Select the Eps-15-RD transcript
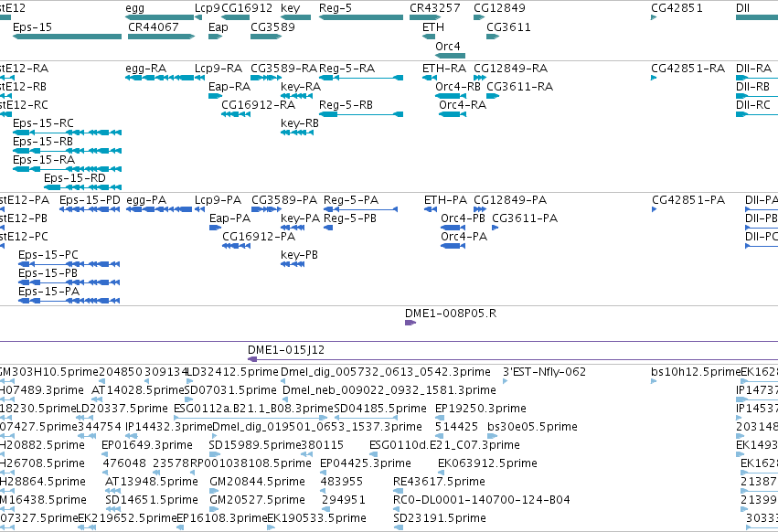This screenshot has height=532, width=778. 83,187
